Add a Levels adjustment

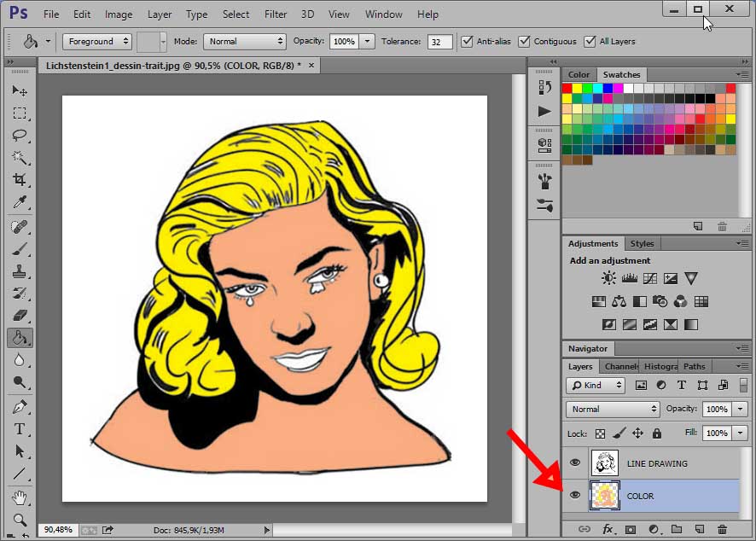pos(629,278)
